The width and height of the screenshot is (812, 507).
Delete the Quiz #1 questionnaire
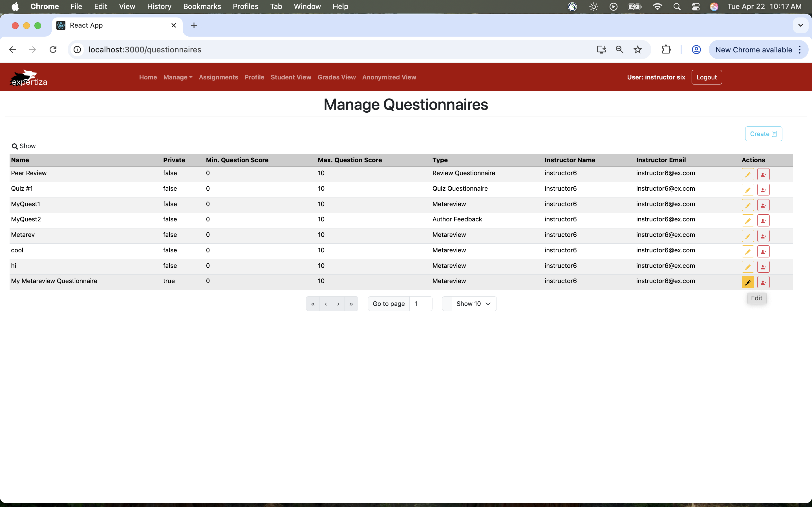click(x=763, y=190)
